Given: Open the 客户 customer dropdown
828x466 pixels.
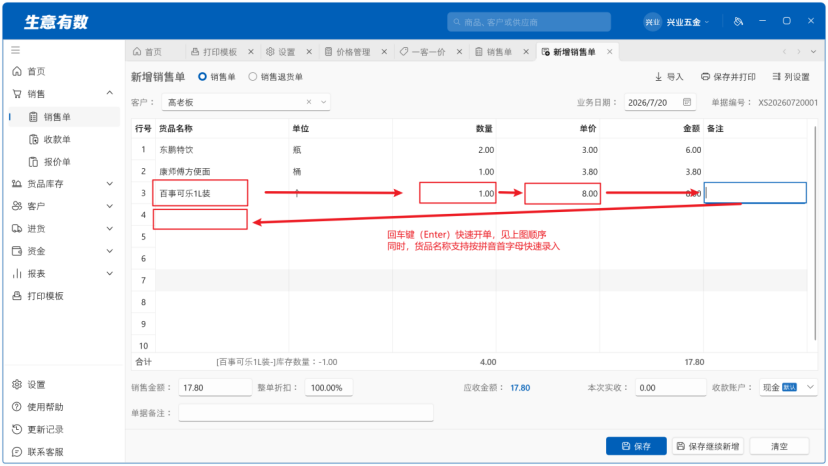Looking at the screenshot, I should (324, 102).
